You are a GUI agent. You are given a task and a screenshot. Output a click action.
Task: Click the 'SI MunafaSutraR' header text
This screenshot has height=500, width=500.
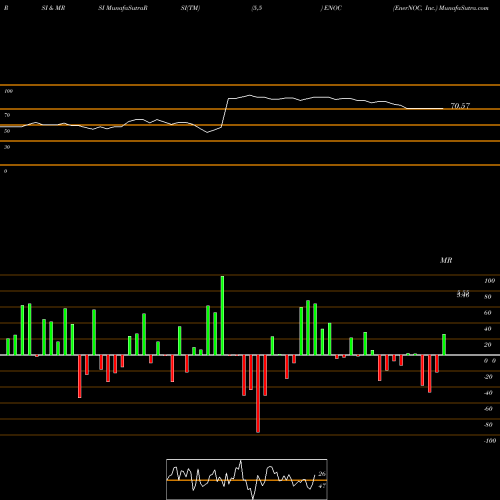(123, 8)
